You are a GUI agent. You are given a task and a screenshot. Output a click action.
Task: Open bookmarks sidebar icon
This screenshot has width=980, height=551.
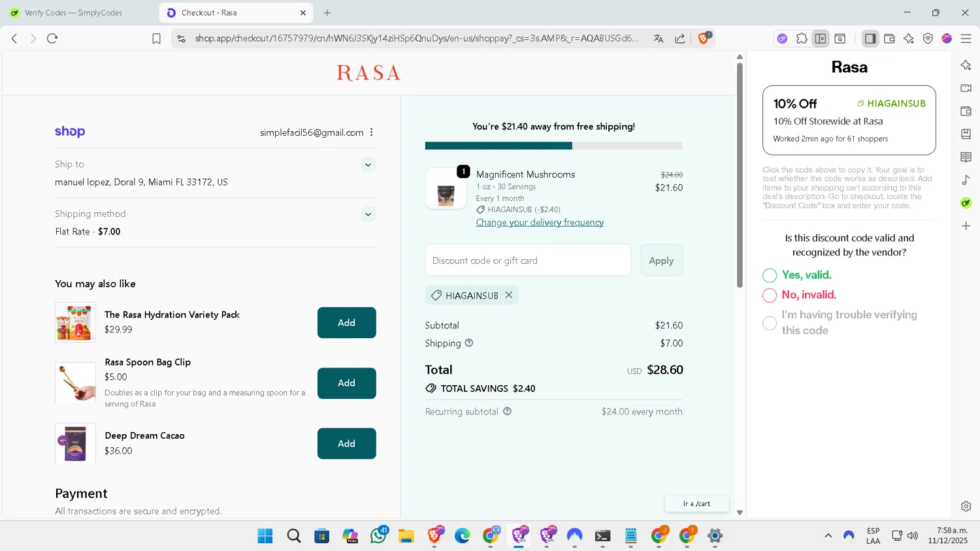(966, 134)
